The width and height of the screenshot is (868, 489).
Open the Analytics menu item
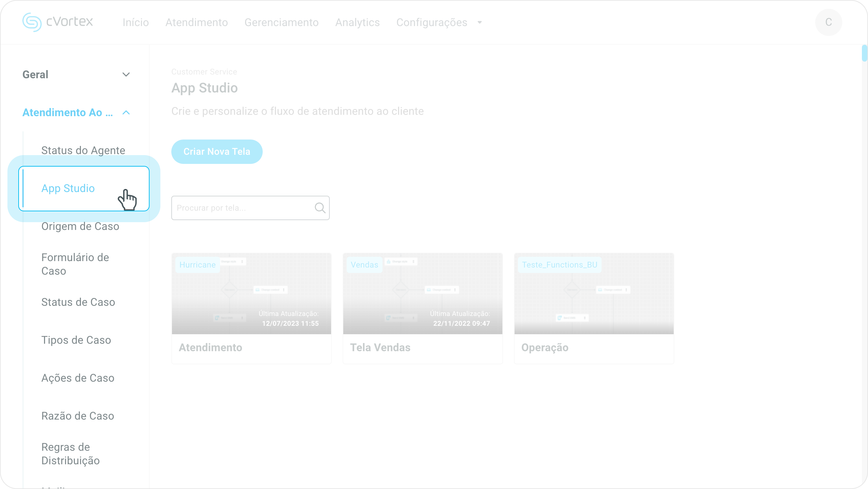[x=357, y=22]
